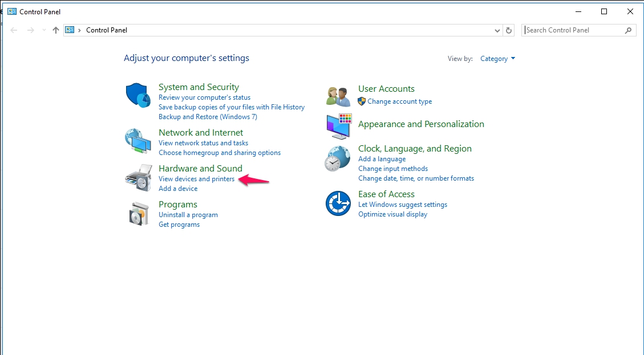Screen dimensions: 644x355
Task: Open Appearance and Personalization category
Action: [x=421, y=124]
